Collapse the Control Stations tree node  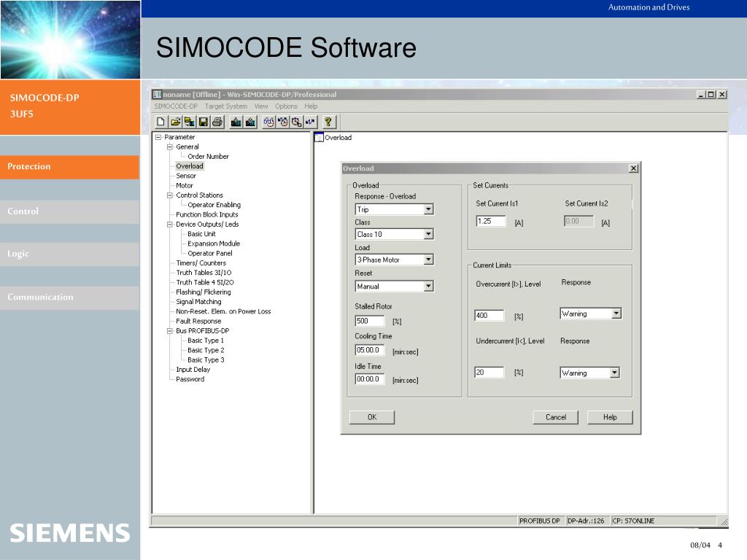tap(170, 195)
